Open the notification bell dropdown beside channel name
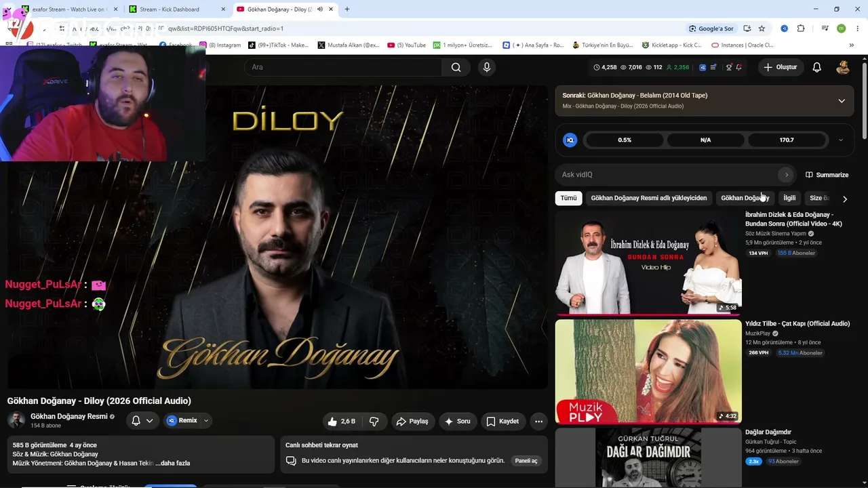The height and width of the screenshot is (488, 868). pos(142,421)
